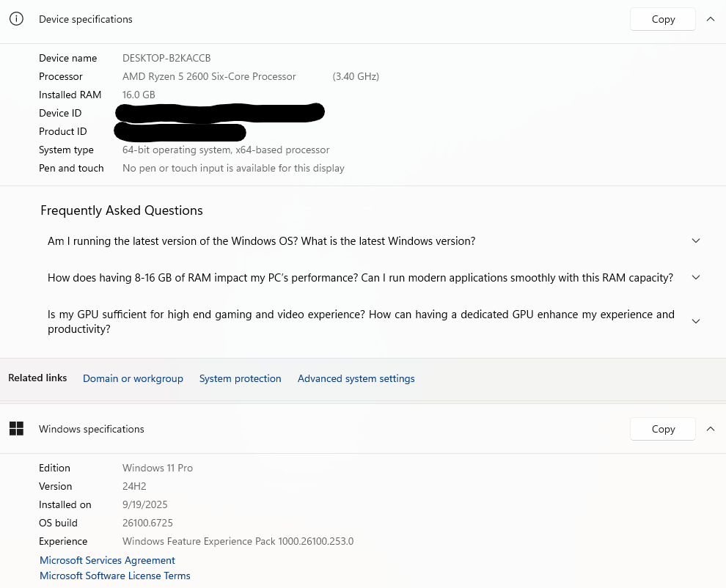Open Advanced system settings link
The width and height of the screenshot is (726, 588).
pyautogui.click(x=356, y=378)
